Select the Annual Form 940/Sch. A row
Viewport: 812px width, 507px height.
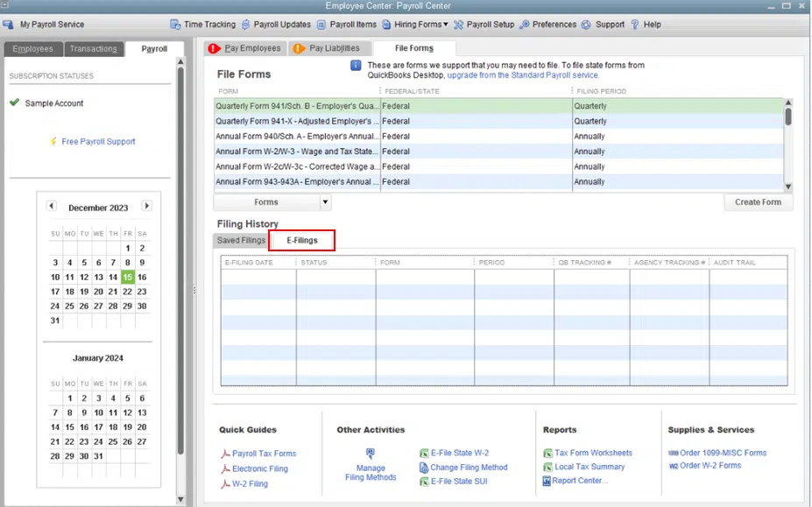pyautogui.click(x=297, y=137)
